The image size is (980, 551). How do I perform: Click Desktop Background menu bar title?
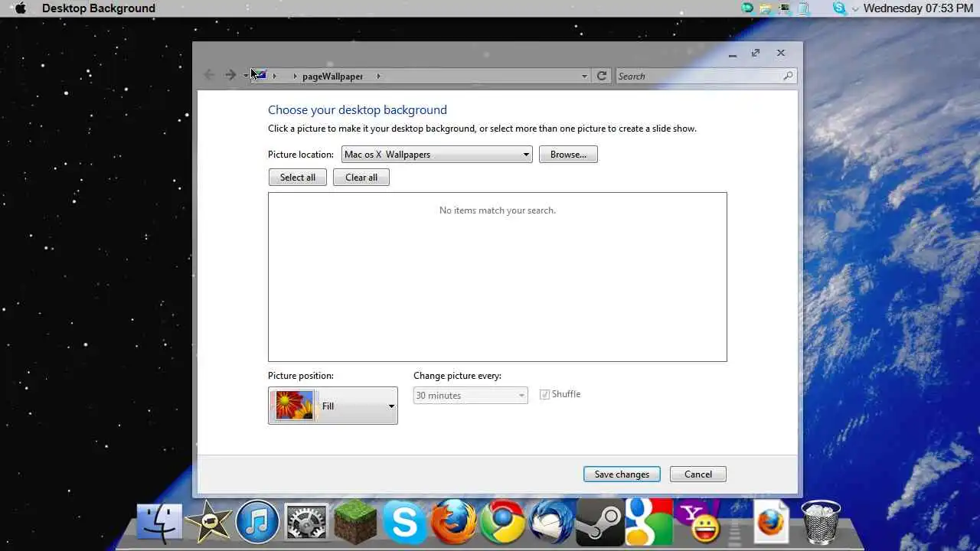point(99,8)
